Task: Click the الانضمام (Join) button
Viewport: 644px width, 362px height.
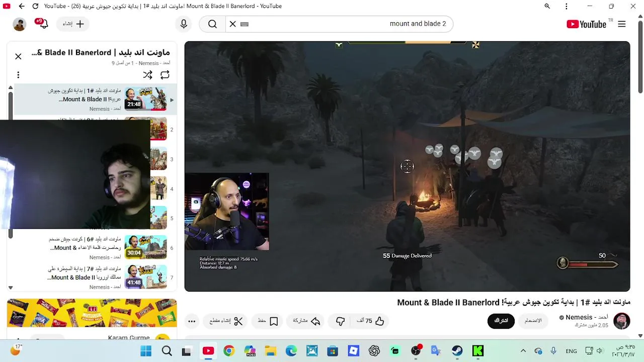Action: [533, 321]
